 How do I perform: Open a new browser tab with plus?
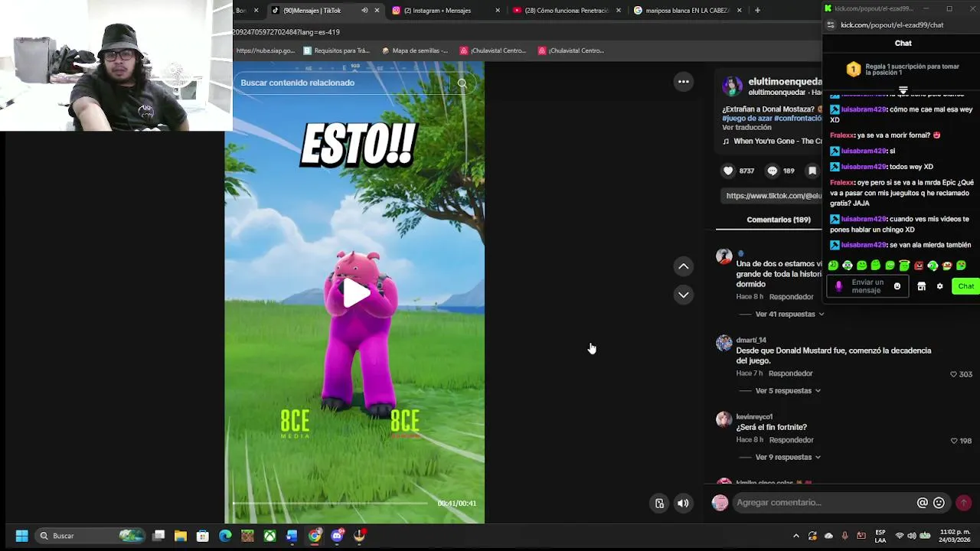757,11
